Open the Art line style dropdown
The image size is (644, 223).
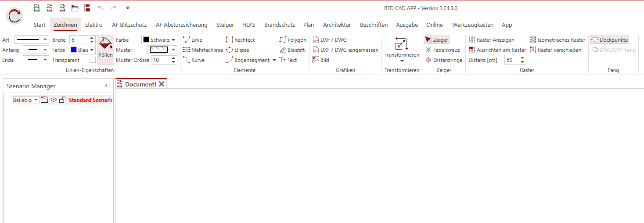coord(31,40)
